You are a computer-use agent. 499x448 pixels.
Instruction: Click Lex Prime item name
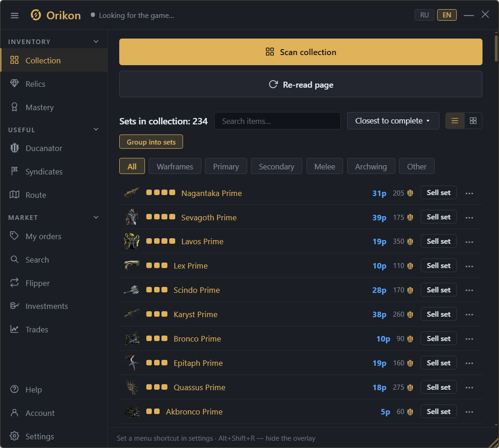click(x=191, y=266)
